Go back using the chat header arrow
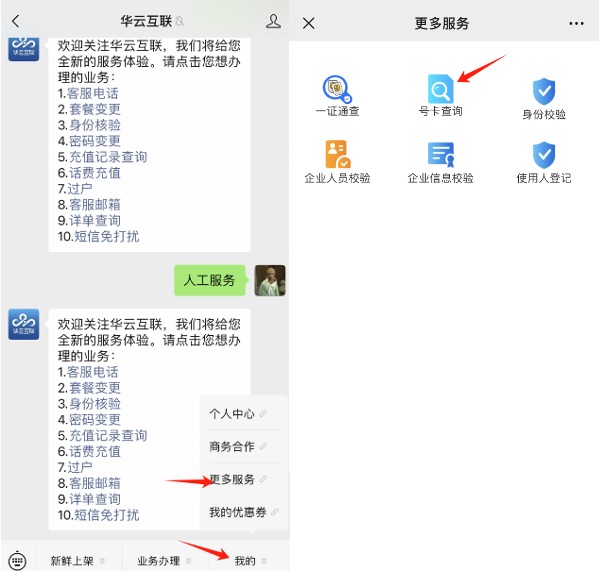615x578 pixels. pos(16,21)
